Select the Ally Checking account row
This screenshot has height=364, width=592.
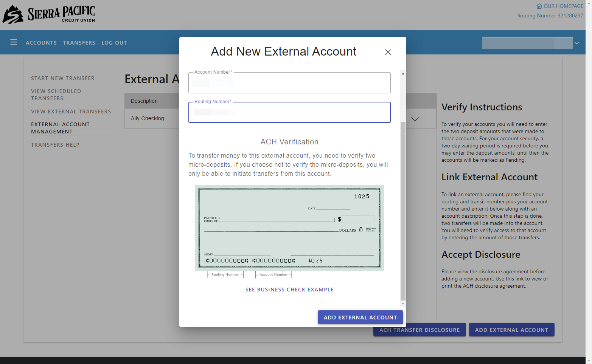click(x=280, y=119)
